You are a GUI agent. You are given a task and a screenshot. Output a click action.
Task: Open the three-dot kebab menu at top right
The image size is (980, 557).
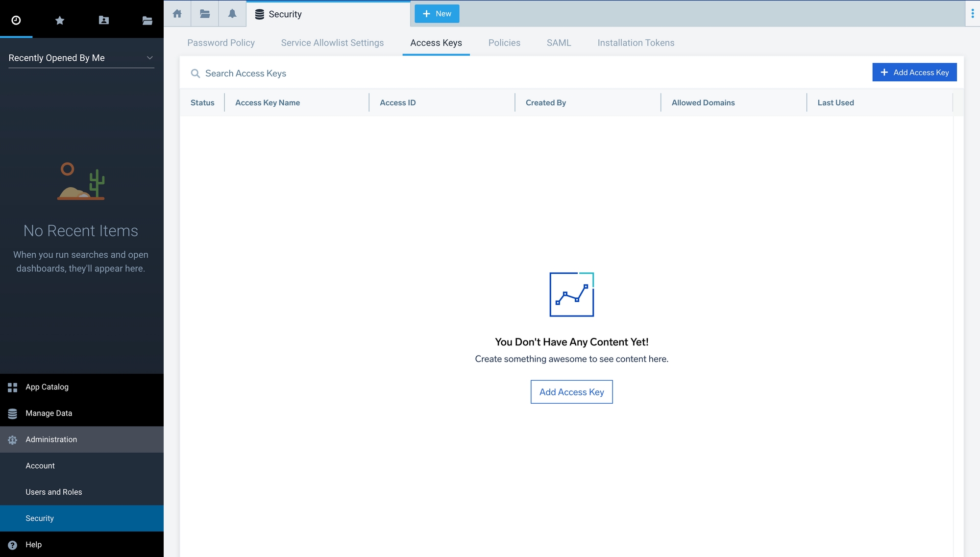pos(972,14)
